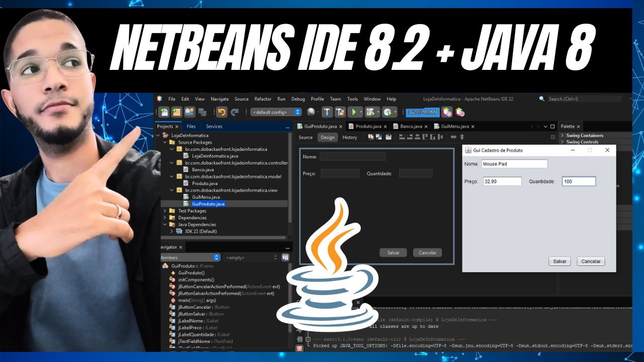Screen dimensions: 644x362
Task: Open the Tools menu
Action: [352, 99]
